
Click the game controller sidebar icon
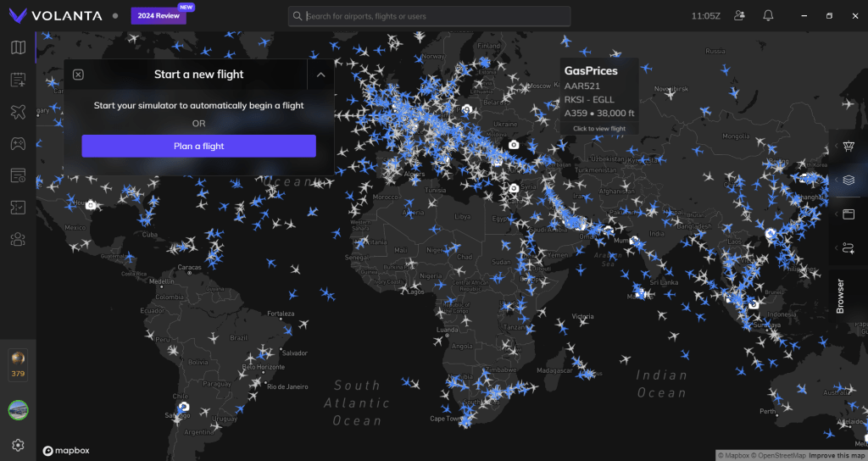(18, 144)
